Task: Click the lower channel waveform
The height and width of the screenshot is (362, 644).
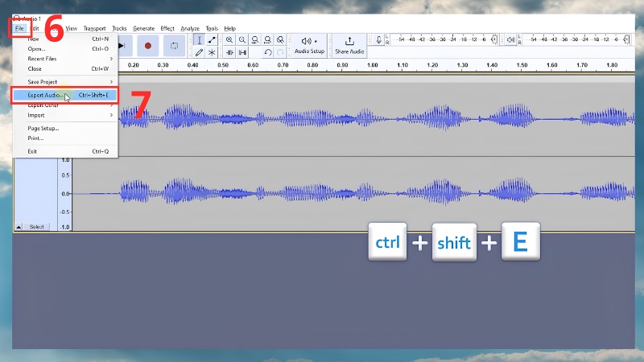Action: [x=353, y=194]
